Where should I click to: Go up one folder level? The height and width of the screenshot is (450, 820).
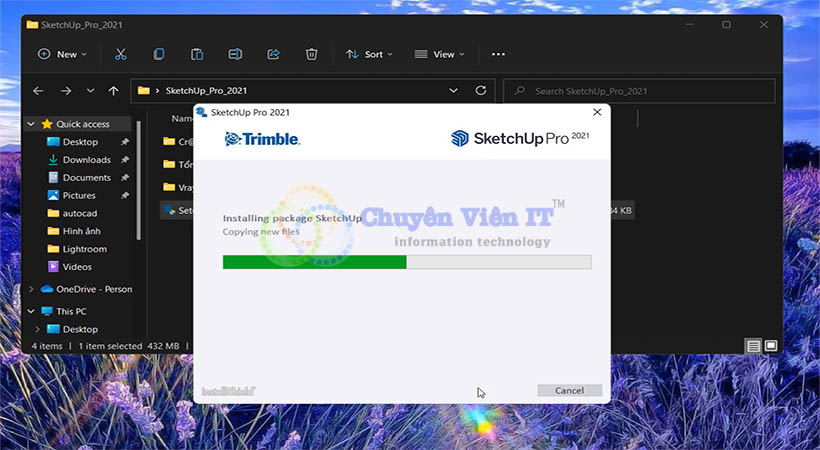[x=113, y=91]
